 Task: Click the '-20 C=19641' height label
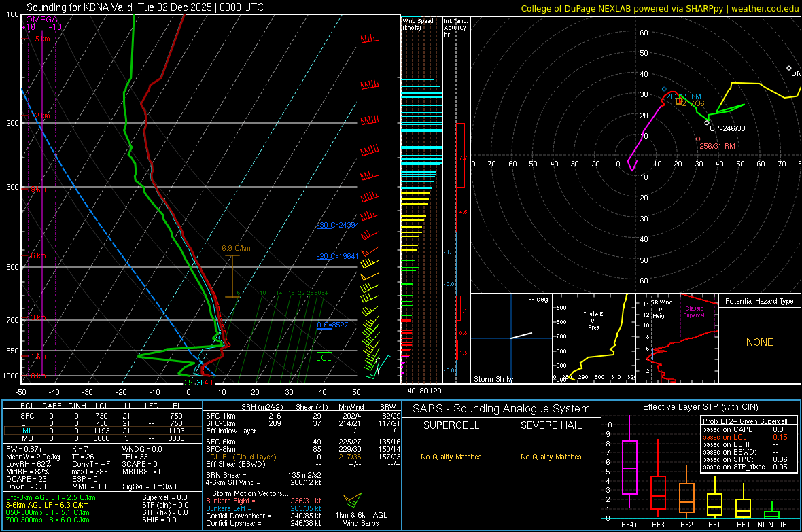pos(338,256)
